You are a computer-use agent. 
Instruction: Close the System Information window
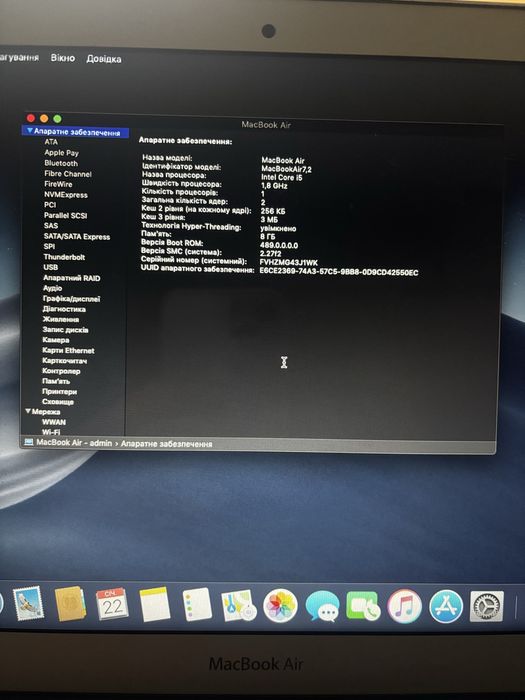click(x=31, y=118)
